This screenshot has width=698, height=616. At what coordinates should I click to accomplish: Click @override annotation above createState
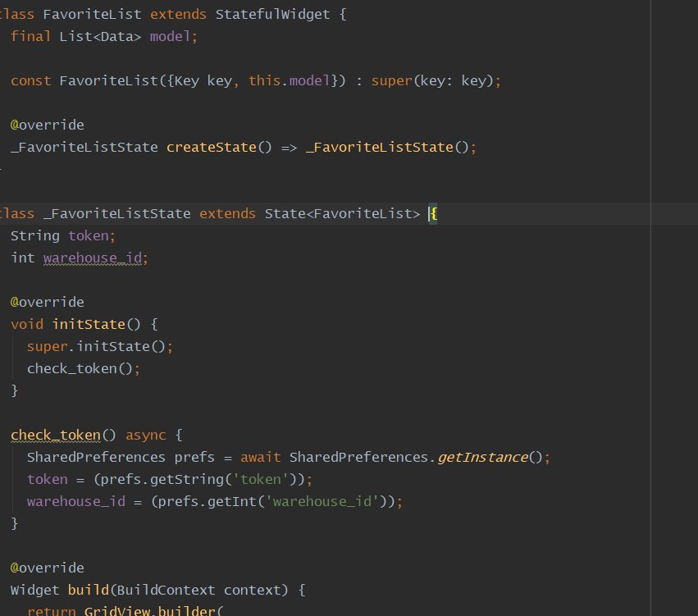point(48,125)
